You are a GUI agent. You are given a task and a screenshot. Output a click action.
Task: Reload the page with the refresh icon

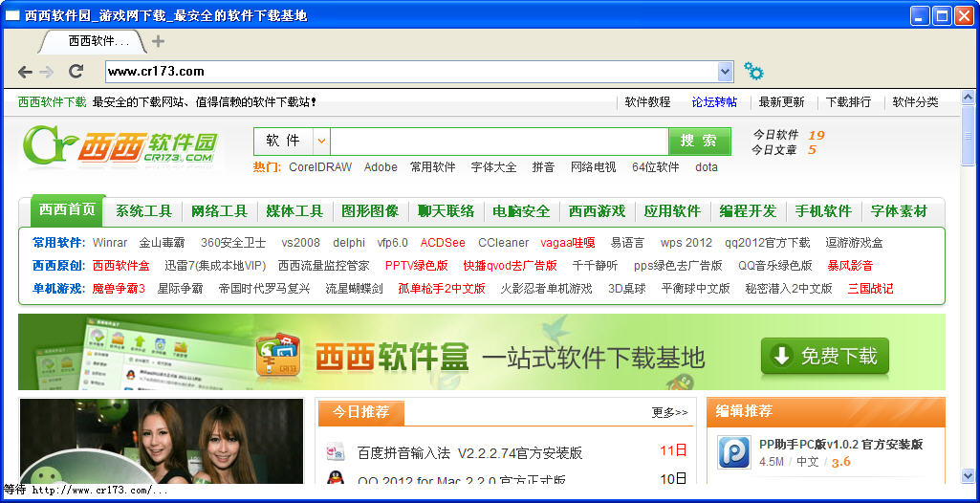(x=76, y=71)
